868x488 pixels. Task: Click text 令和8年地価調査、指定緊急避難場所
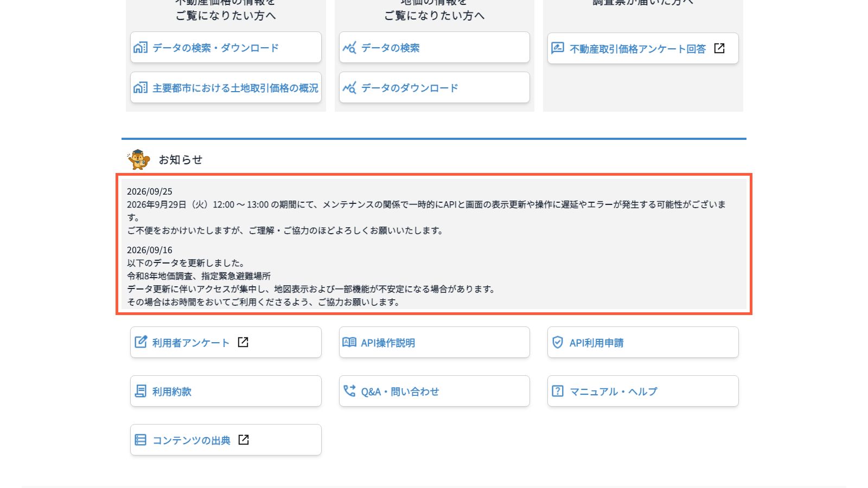click(x=199, y=276)
